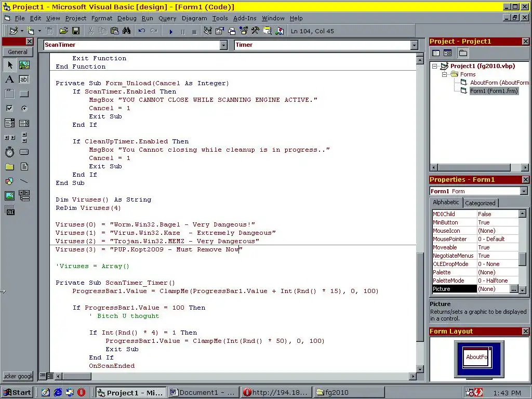
Task: Collapse the Project1 (fg2010.vbp) tree node
Action: click(x=435, y=66)
